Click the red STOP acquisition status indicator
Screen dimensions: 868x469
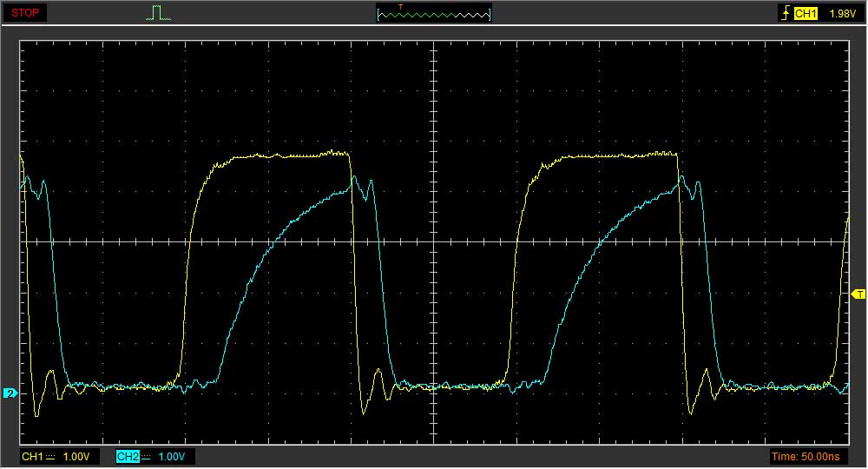click(x=27, y=13)
